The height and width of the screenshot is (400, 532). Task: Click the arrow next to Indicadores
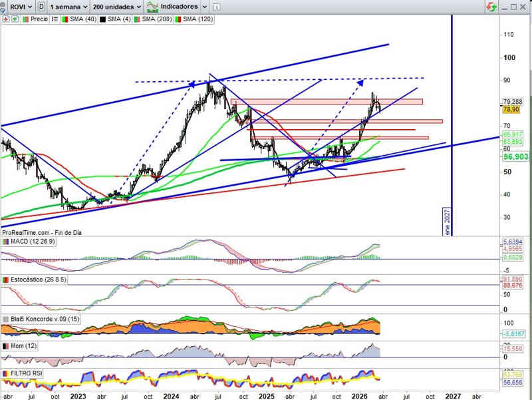click(205, 7)
